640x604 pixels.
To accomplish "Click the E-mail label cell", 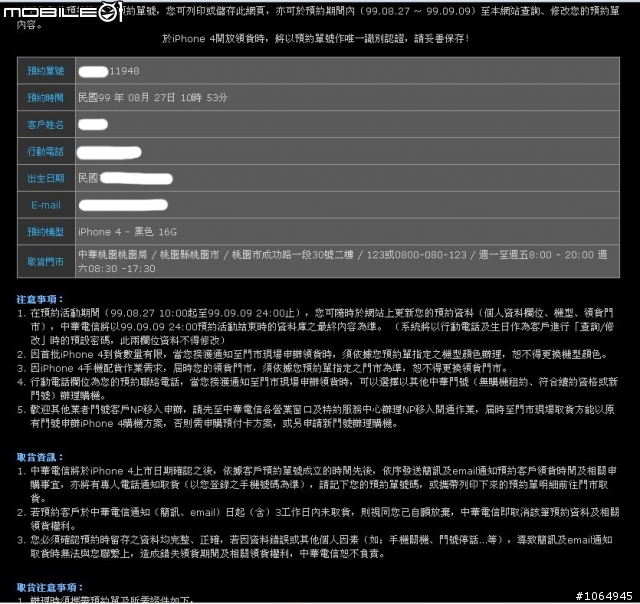I will pos(46,205).
